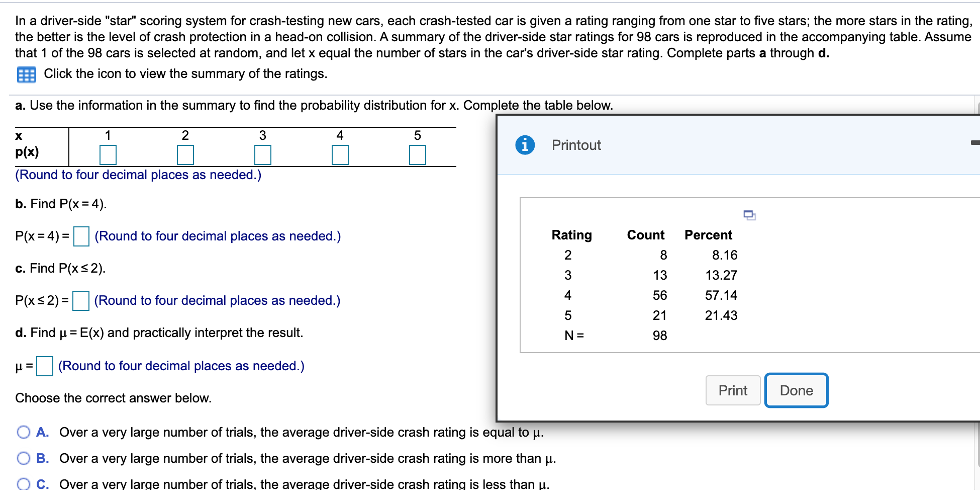Viewport: 980px width, 498px height.
Task: Click the table icon to view ratings summary
Action: tap(27, 74)
